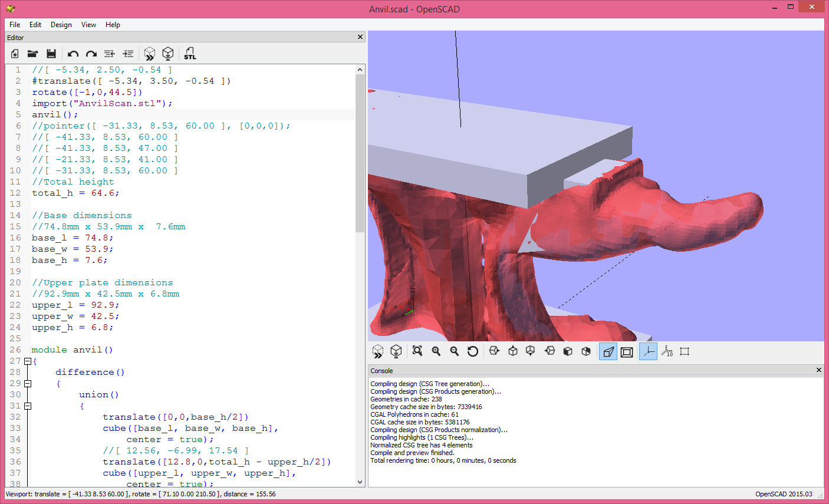Preview the design from editor toolbar

150,54
